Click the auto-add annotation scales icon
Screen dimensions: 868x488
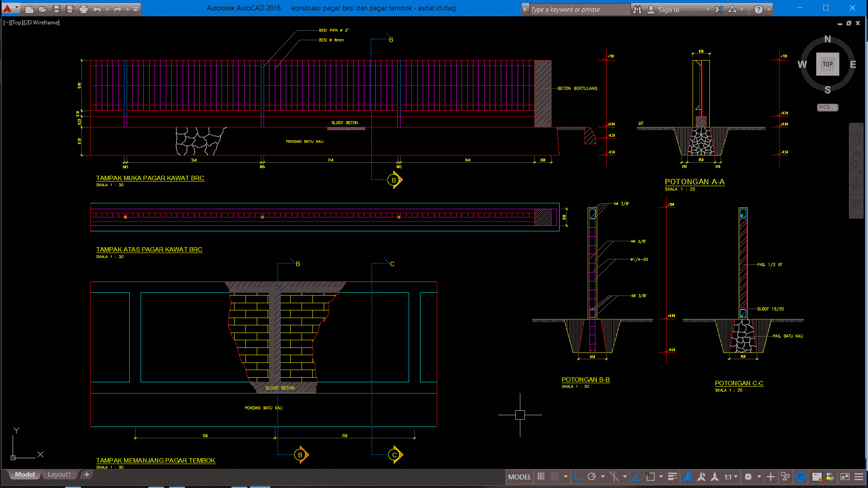(702, 477)
